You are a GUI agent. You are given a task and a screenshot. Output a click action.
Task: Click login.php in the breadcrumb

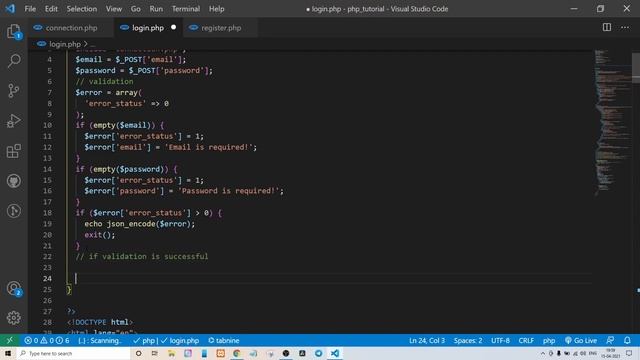point(65,44)
